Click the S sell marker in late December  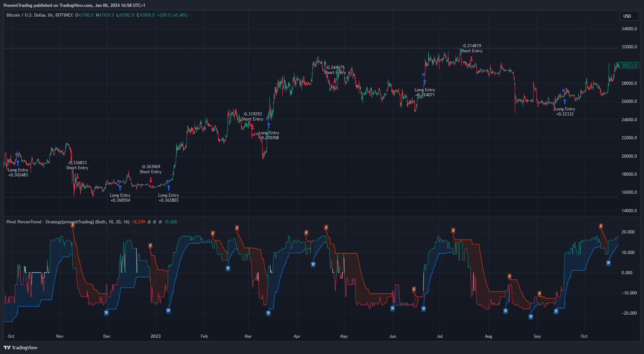pyautogui.click(x=150, y=246)
